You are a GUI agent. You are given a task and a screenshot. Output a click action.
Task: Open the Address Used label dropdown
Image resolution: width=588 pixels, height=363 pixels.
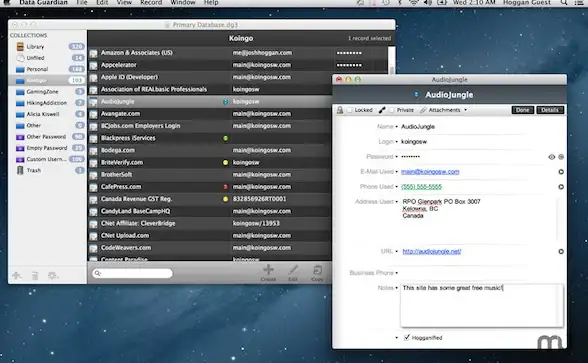coord(396,202)
